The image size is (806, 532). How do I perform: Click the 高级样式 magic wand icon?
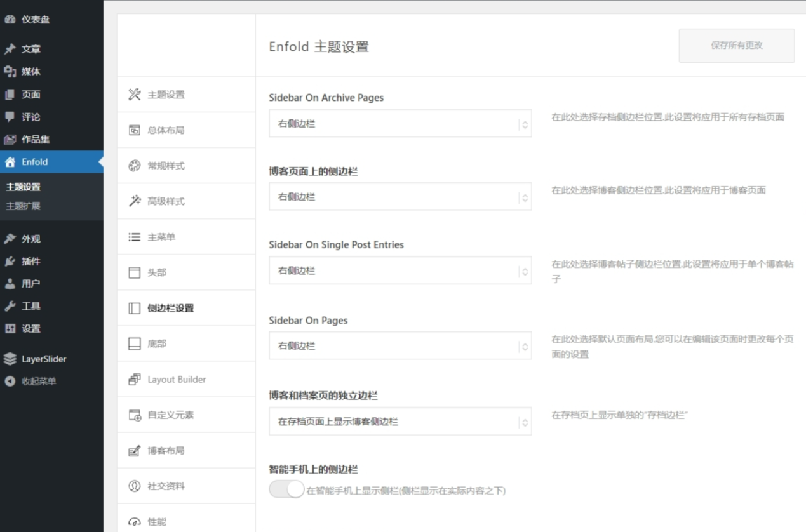135,201
